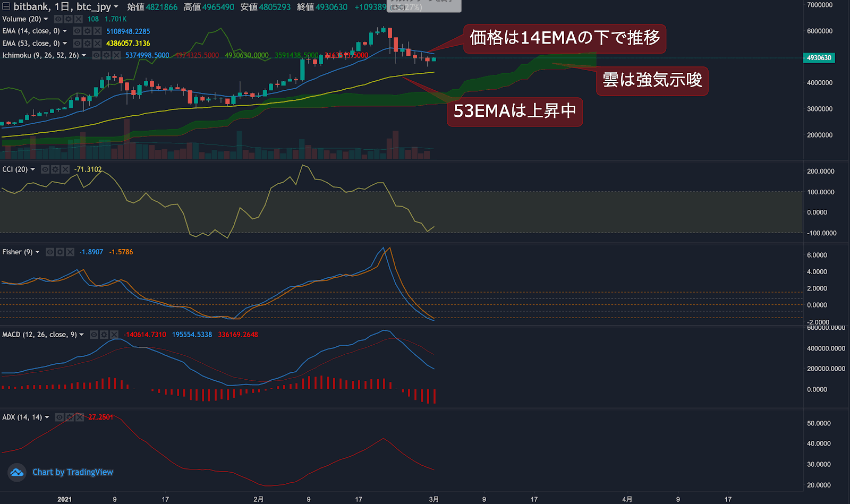Screen dimensions: 850x504
Task: Hide the EMA 14 line with eye icon
Action: click(x=78, y=31)
